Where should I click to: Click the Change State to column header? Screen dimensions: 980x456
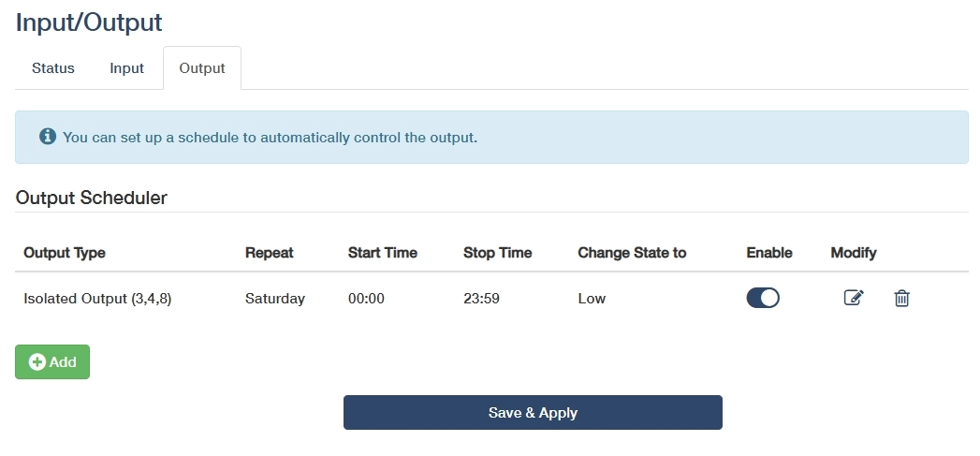click(x=632, y=253)
